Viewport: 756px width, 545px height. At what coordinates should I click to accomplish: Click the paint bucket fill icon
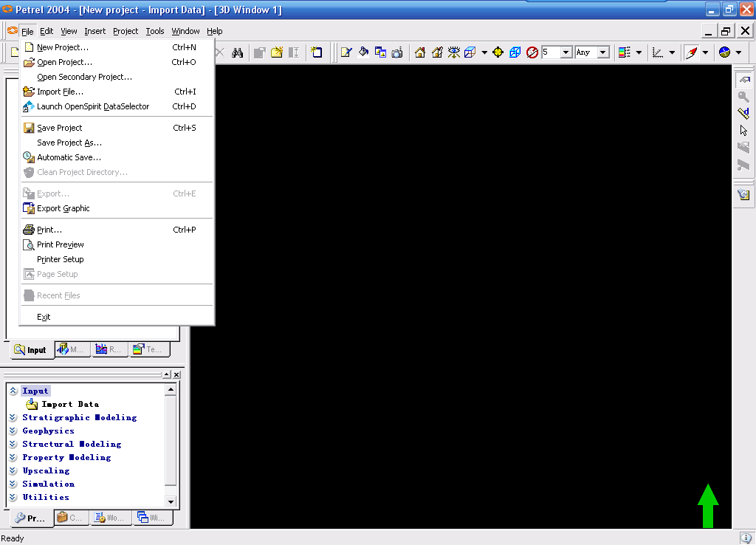[x=363, y=52]
